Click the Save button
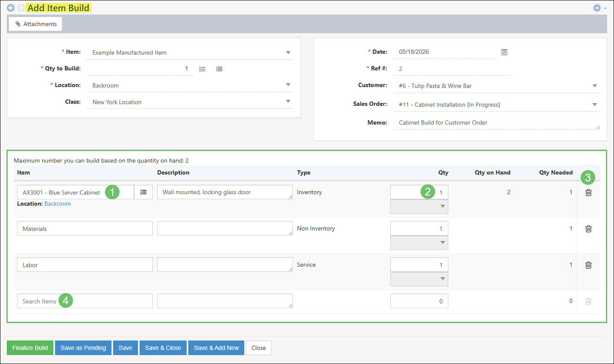The height and width of the screenshot is (364, 614). pyautogui.click(x=126, y=348)
